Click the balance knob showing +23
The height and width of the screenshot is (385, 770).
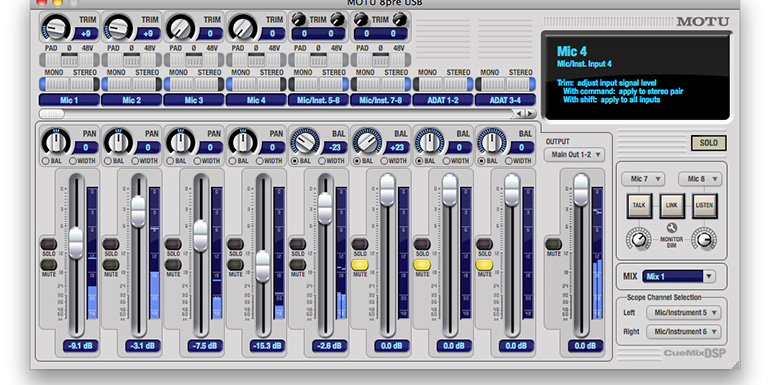368,142
